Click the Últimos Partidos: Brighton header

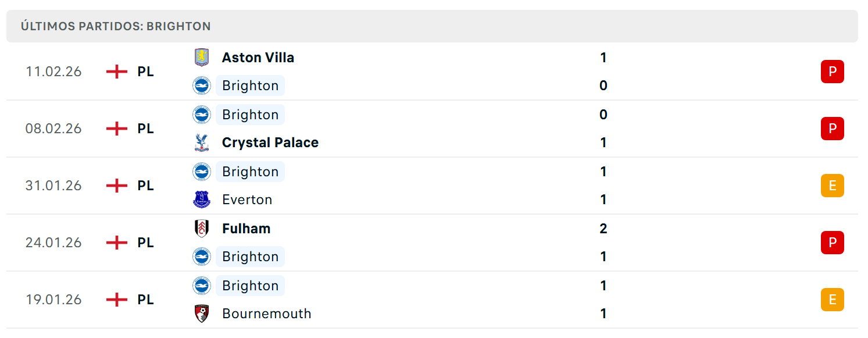coord(116,26)
